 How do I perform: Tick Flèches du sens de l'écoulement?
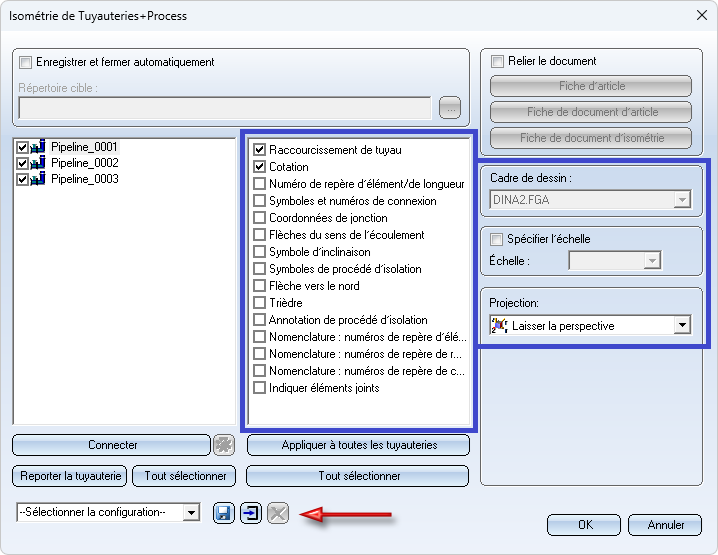pyautogui.click(x=260, y=234)
